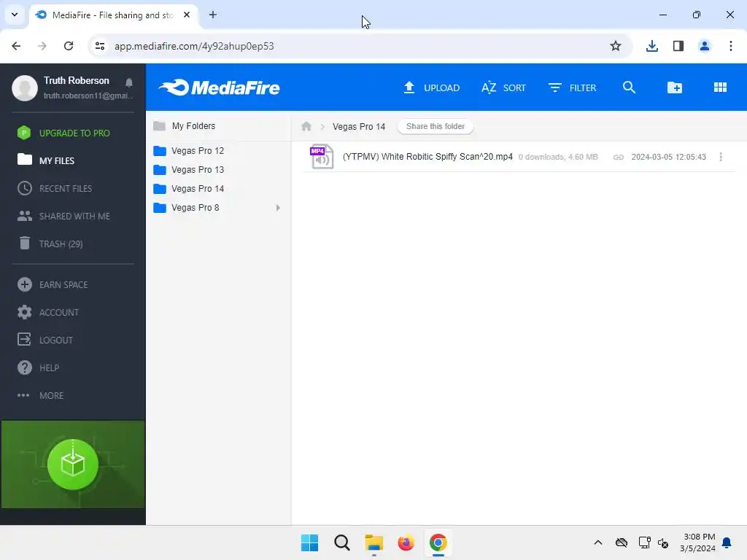The height and width of the screenshot is (560, 747).
Task: Open Chrome downloads icon
Action: pos(651,46)
